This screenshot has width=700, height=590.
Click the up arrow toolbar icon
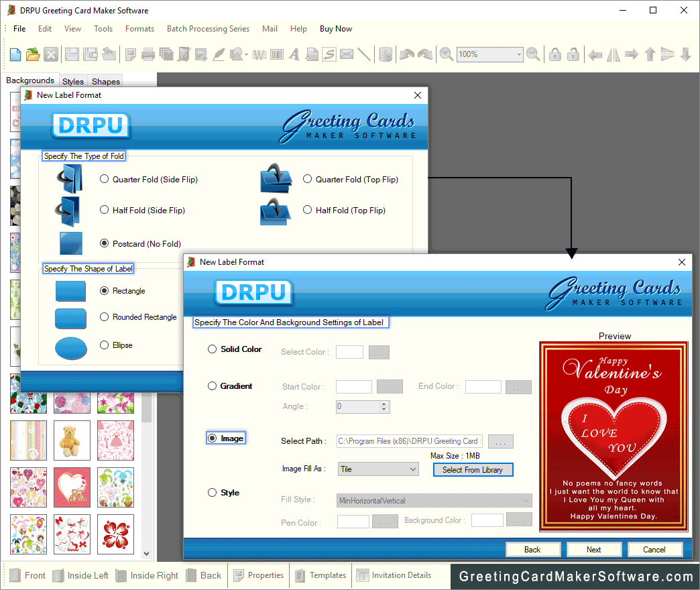(x=650, y=54)
